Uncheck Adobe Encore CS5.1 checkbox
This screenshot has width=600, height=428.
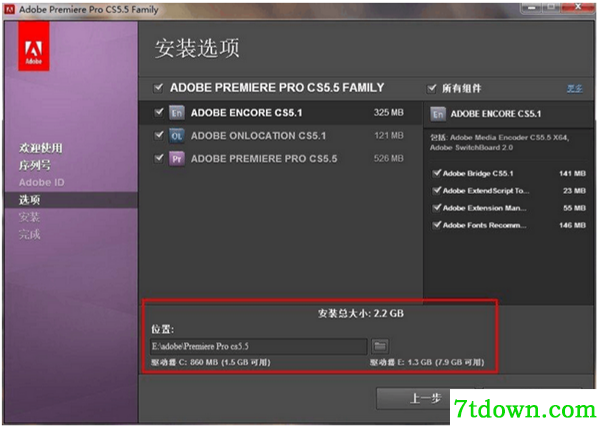(x=158, y=112)
